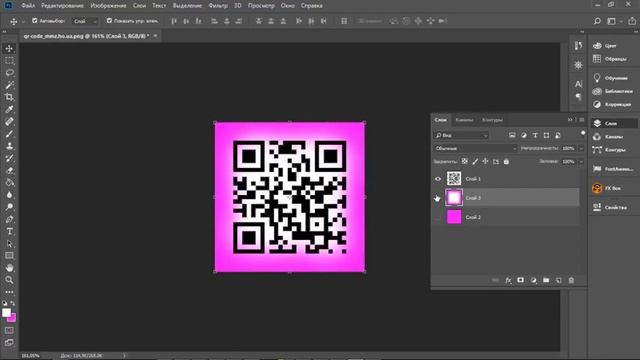Image resolution: width=640 pixels, height=360 pixels.
Task: Open the Layers panel options menu
Action: pyautogui.click(x=582, y=120)
